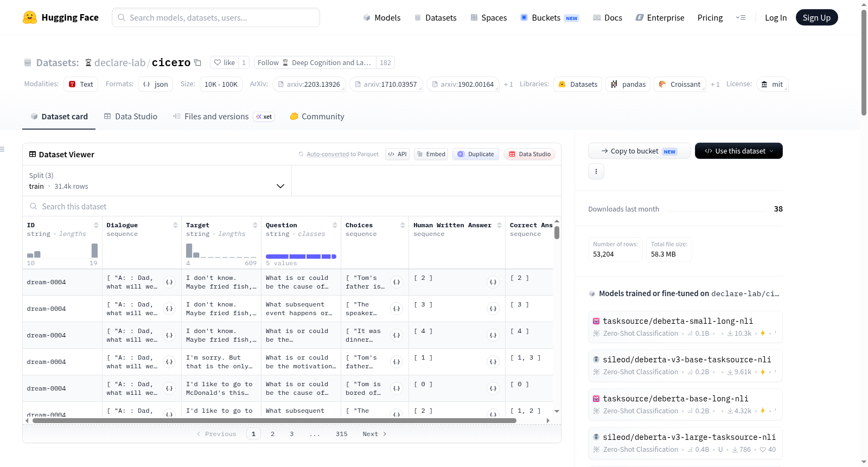Image resolution: width=868 pixels, height=467 pixels.
Task: Open Docs in top navigation
Action: tap(608, 18)
